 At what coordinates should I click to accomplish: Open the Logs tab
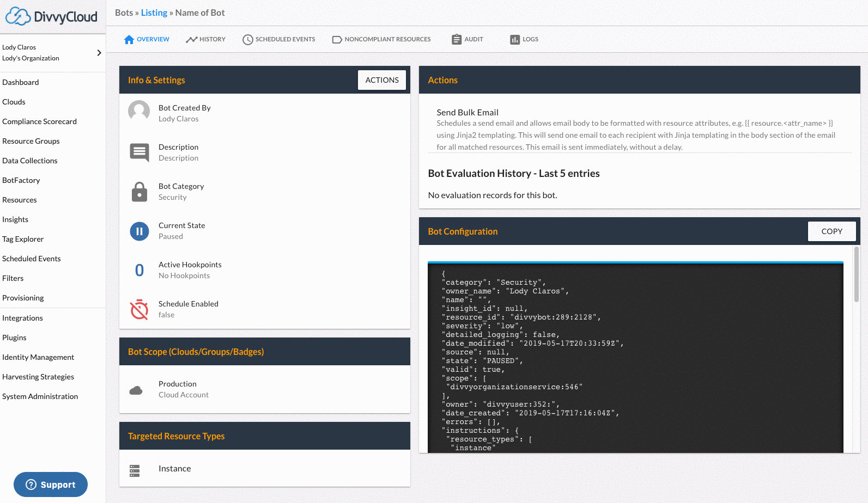coord(524,39)
